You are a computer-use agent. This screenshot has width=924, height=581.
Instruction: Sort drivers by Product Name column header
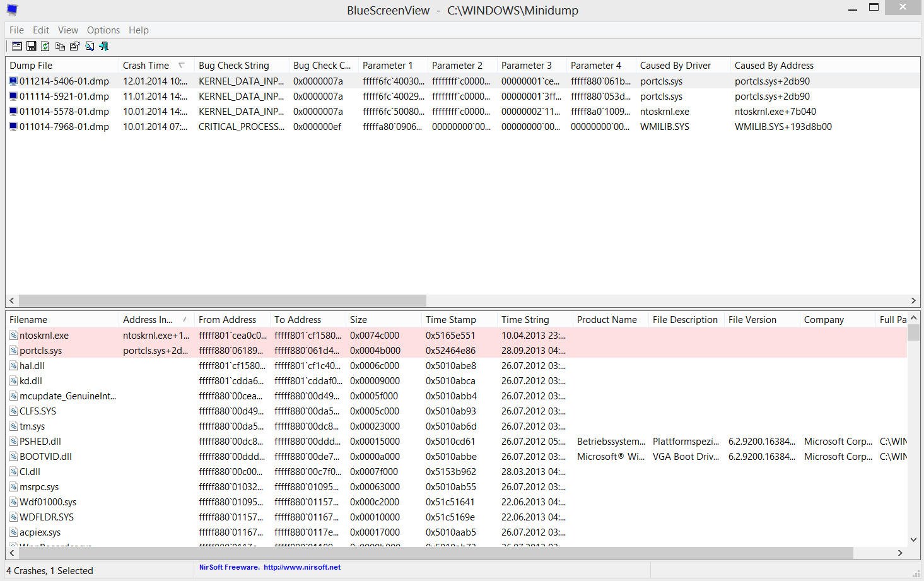pyautogui.click(x=611, y=319)
